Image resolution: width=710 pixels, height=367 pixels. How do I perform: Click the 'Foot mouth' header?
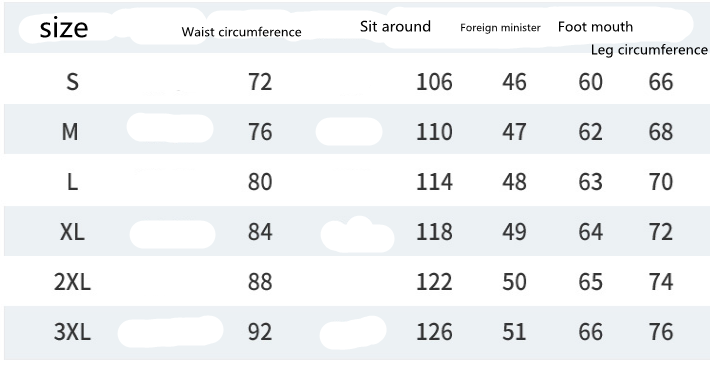coord(595,27)
